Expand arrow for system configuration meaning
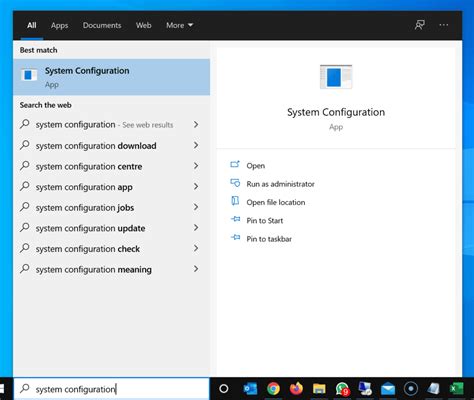Image resolution: width=474 pixels, height=400 pixels. coord(196,269)
